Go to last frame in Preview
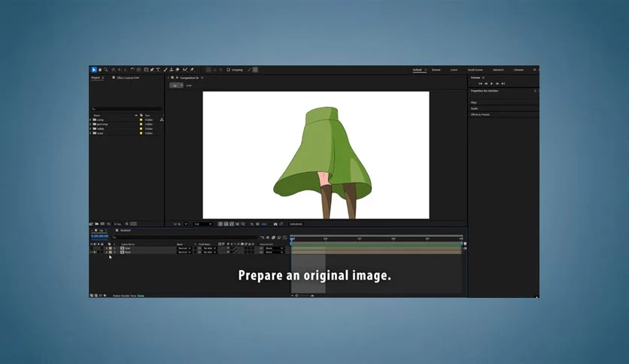629x364 pixels. [503, 83]
